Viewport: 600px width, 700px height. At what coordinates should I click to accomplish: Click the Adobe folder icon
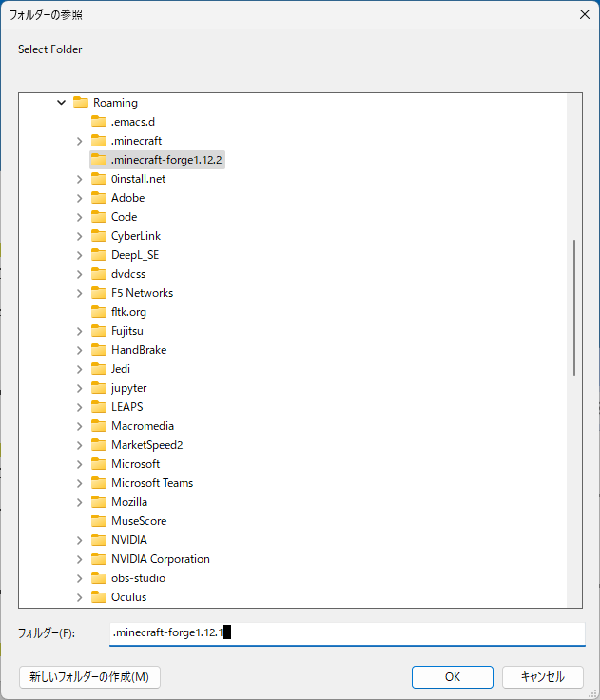(x=99, y=198)
